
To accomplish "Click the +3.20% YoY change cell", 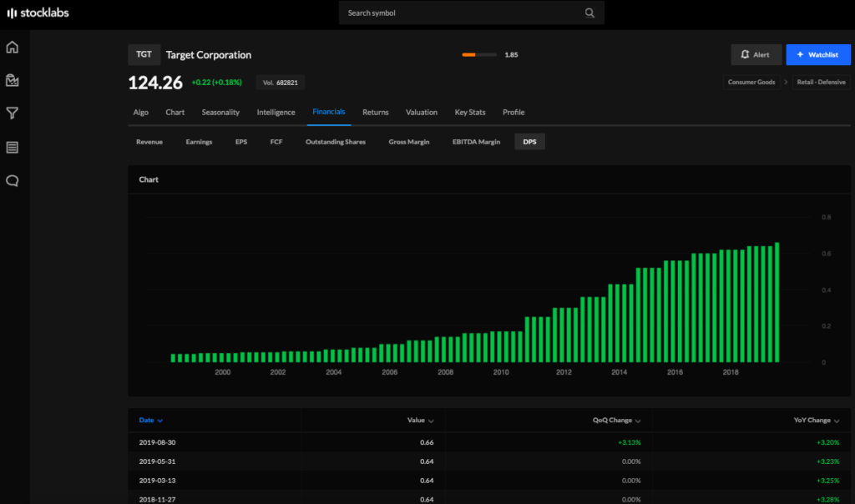I will [827, 442].
